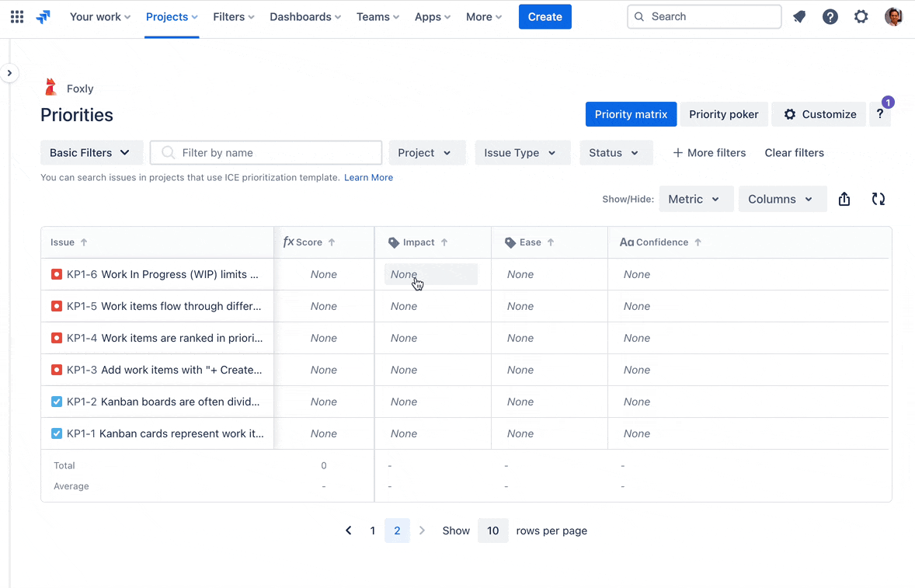The image size is (915, 588).
Task: Open issue KP1-6 Work In Progress limits
Action: (x=162, y=274)
